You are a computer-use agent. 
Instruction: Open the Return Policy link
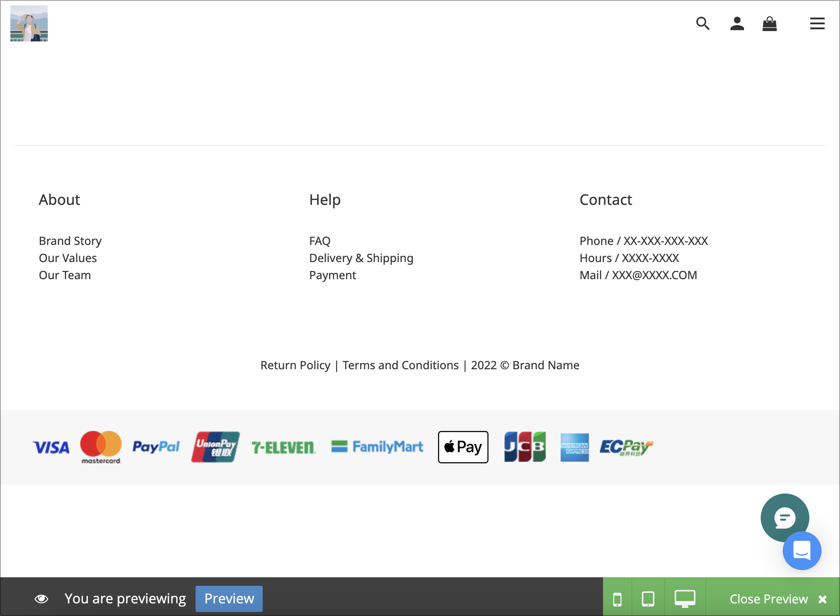pyautogui.click(x=295, y=365)
